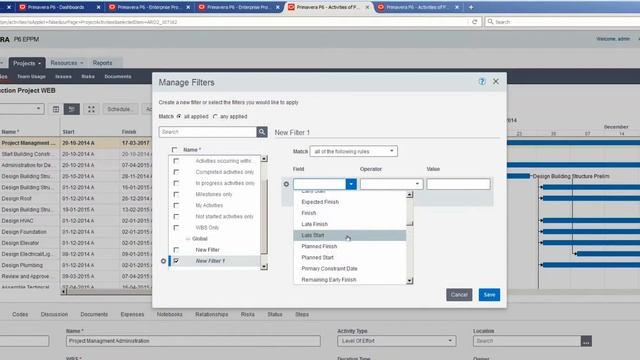The image size is (640, 360).
Task: Click the Cancel button
Action: [x=459, y=295]
